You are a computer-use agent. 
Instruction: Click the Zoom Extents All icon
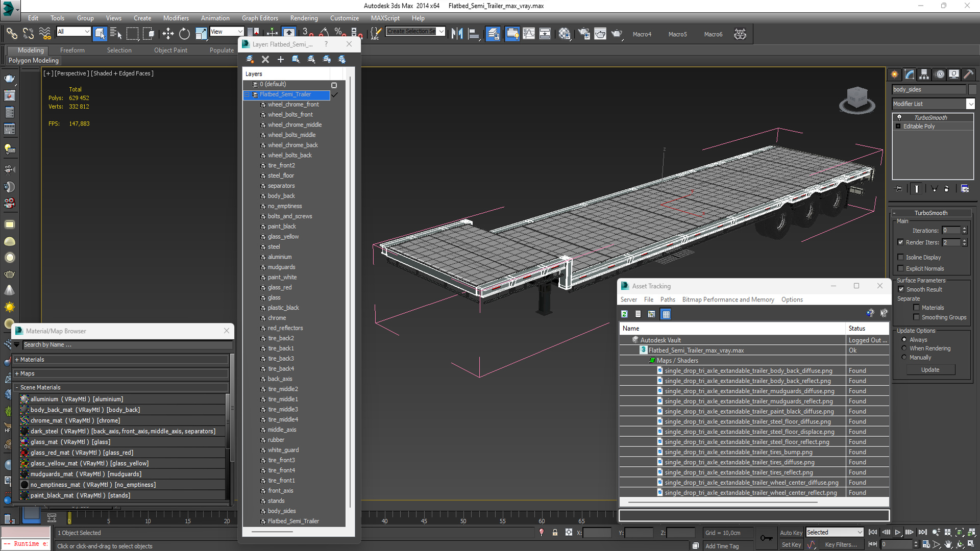click(971, 532)
